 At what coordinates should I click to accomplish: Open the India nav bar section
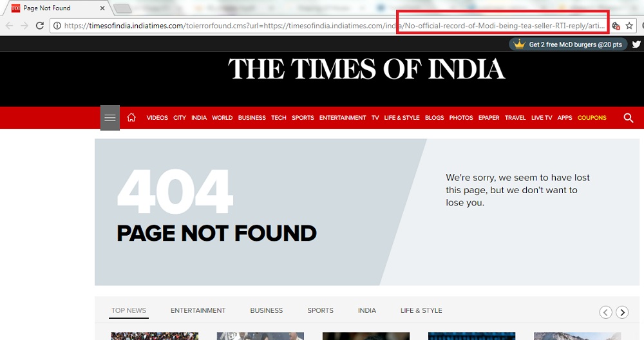(x=199, y=117)
